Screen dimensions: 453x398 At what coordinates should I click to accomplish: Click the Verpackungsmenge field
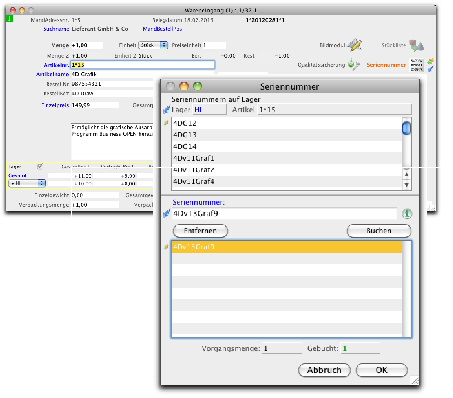coord(95,205)
